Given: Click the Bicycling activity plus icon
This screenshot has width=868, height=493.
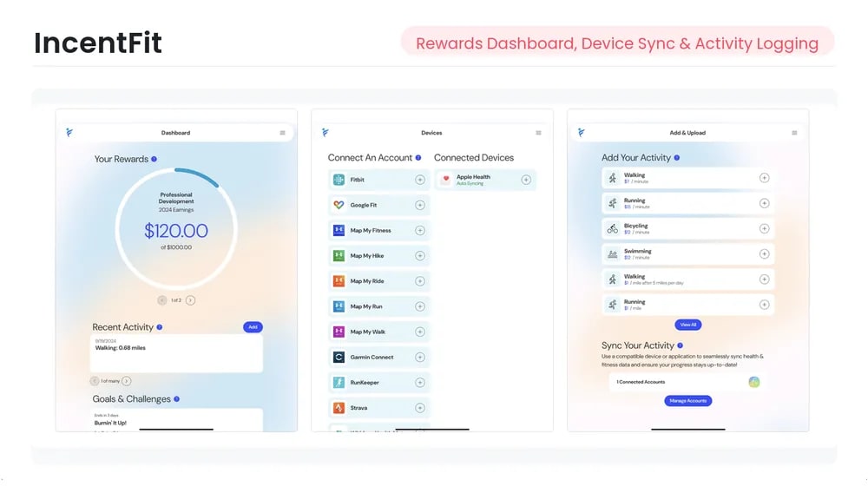Looking at the screenshot, I should (x=765, y=228).
